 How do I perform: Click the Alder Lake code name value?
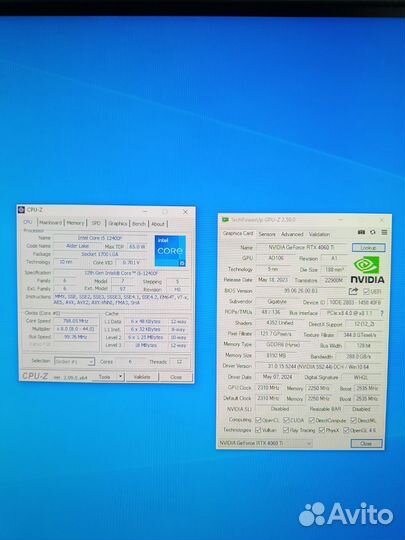(x=77, y=246)
